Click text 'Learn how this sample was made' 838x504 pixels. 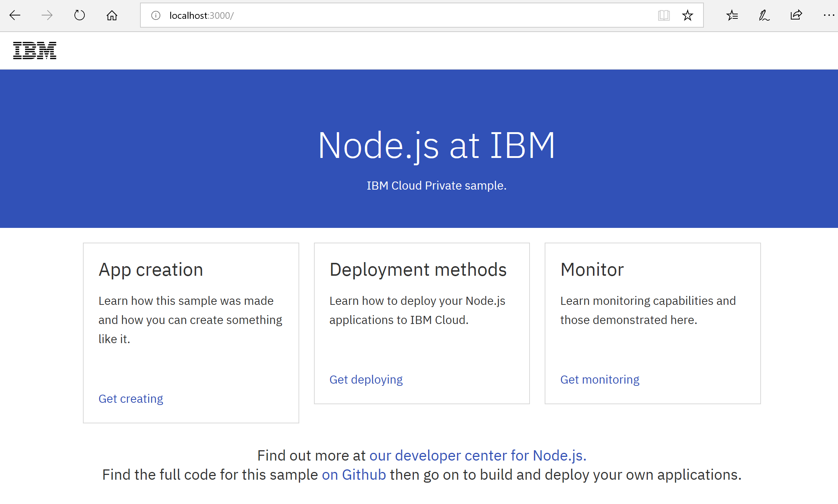click(186, 301)
